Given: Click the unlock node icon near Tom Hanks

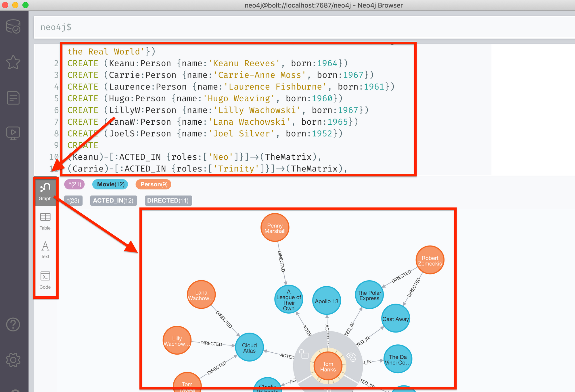Looking at the screenshot, I should 304,354.
